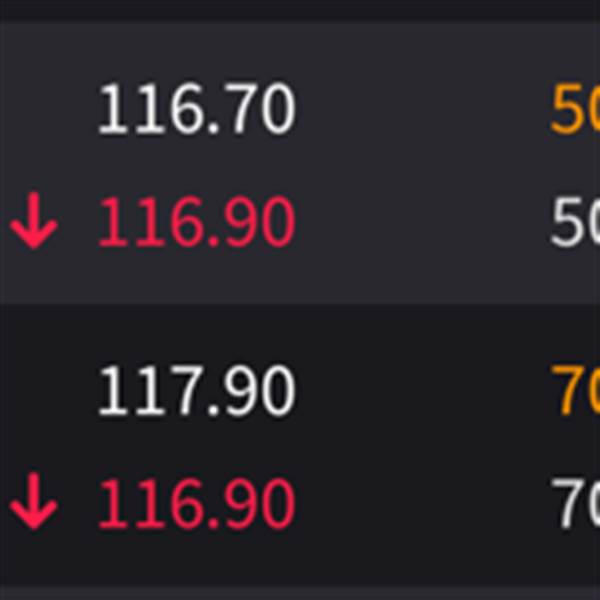Select the red 116.90 price below 117.90
Screen dimensions: 600x600
pyautogui.click(x=196, y=505)
